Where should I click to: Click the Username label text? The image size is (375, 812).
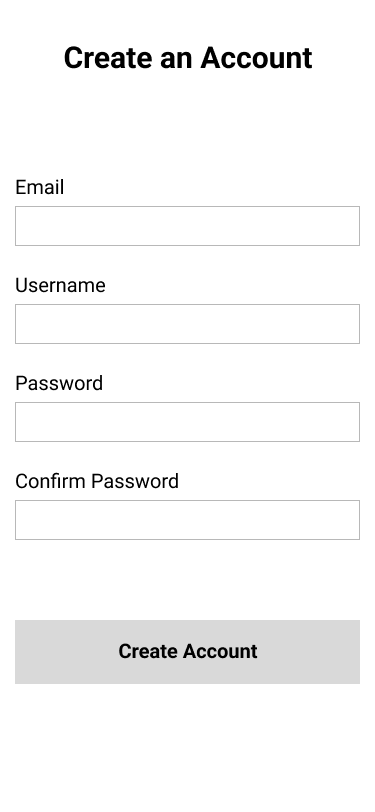[60, 285]
